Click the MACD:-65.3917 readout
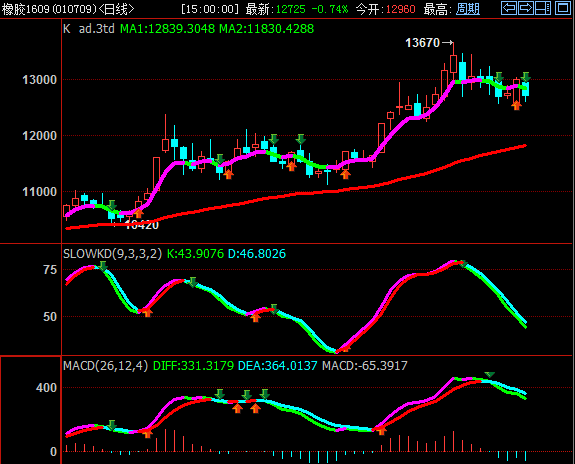575x464 pixels. click(x=365, y=365)
